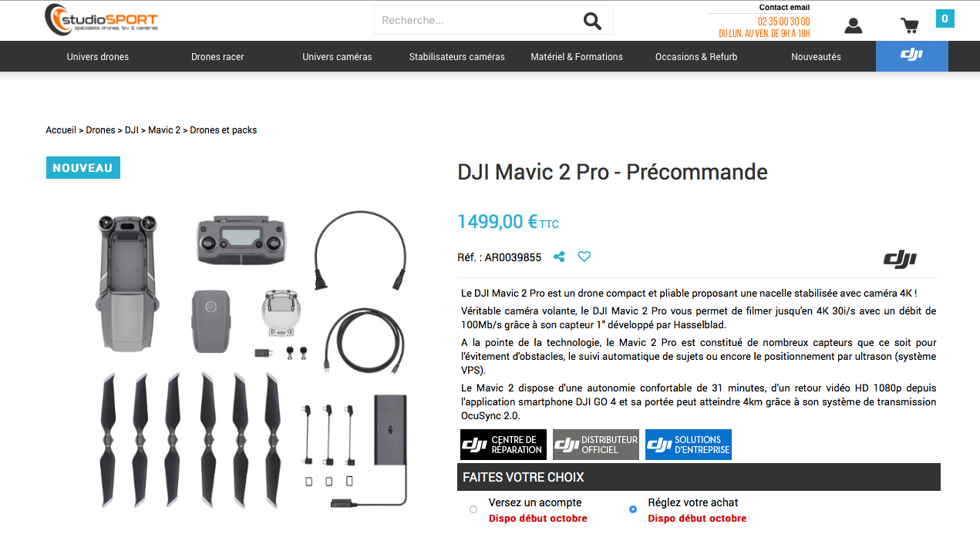Image resolution: width=980 pixels, height=534 pixels.
Task: Select the Versez un acompte option
Action: coord(473,509)
